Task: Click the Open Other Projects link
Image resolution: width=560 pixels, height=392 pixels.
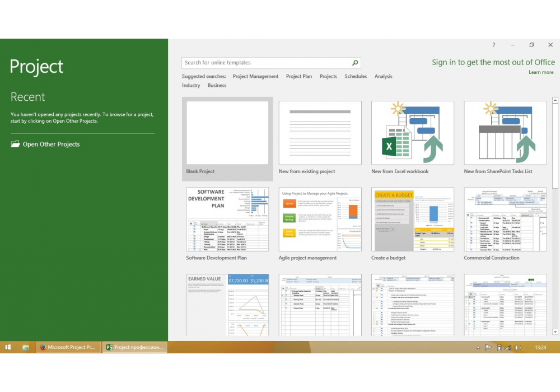Action: tap(51, 144)
